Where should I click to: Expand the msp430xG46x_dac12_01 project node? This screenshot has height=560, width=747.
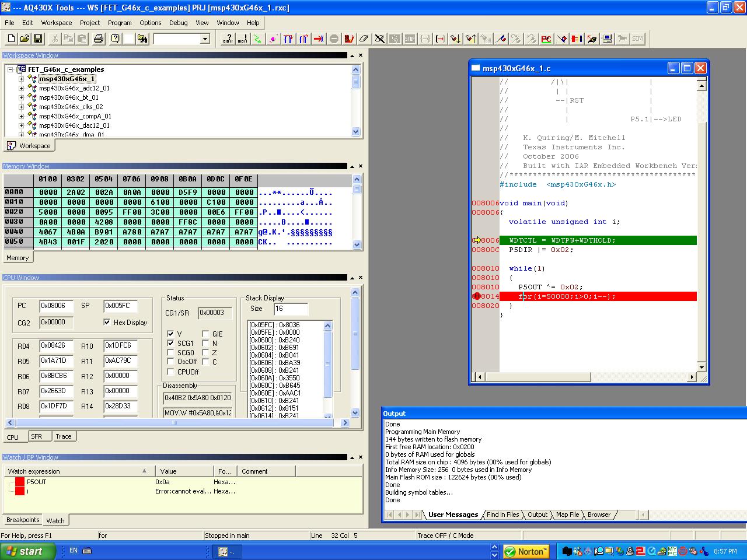pyautogui.click(x=21, y=125)
